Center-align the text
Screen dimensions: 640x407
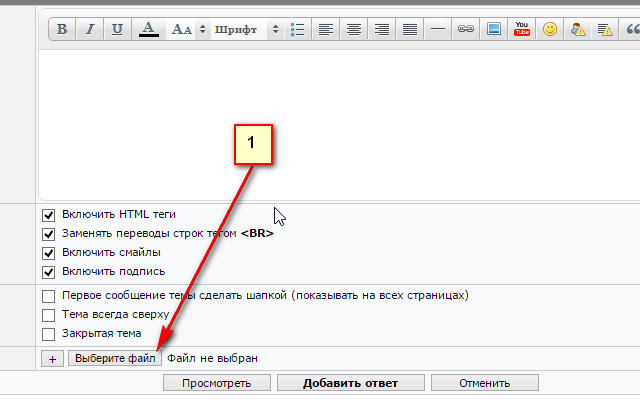(353, 30)
